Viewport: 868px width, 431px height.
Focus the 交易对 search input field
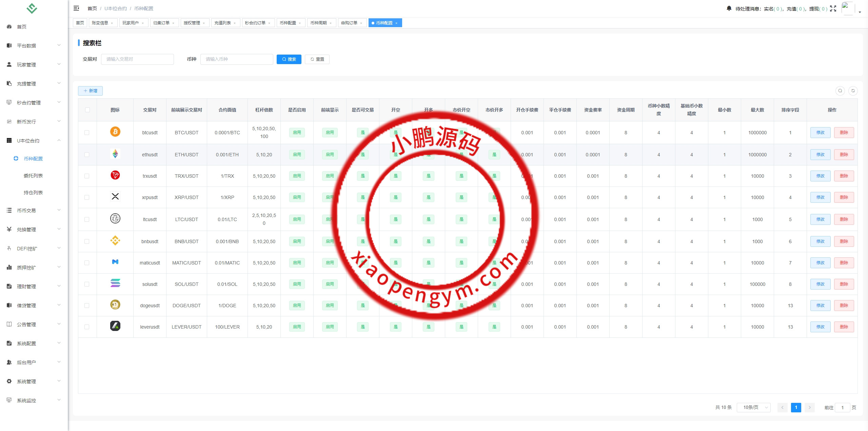click(137, 59)
